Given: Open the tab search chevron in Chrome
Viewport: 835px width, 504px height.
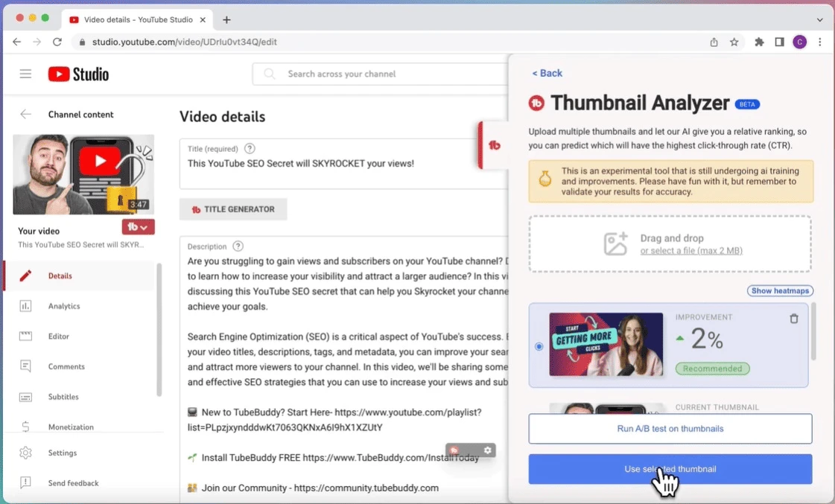Looking at the screenshot, I should 819,19.
